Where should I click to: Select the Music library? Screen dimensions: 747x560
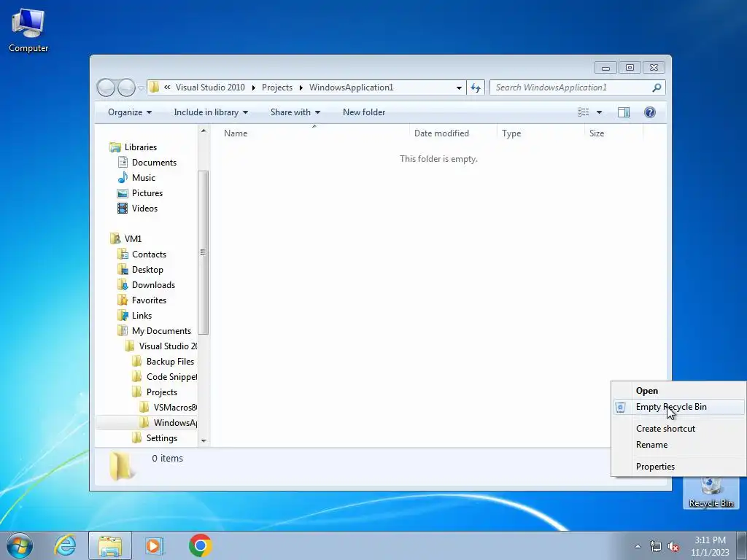tap(143, 178)
